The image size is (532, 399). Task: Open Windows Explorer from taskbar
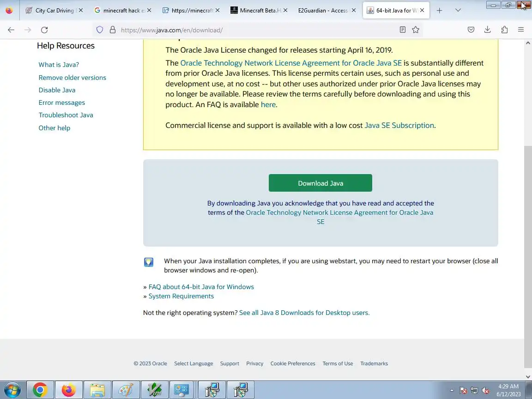pos(97,390)
